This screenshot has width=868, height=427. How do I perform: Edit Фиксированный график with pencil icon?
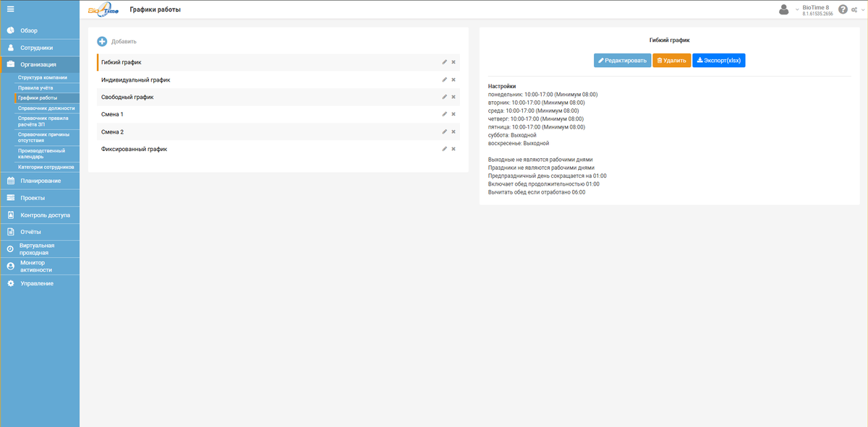pyautogui.click(x=445, y=149)
